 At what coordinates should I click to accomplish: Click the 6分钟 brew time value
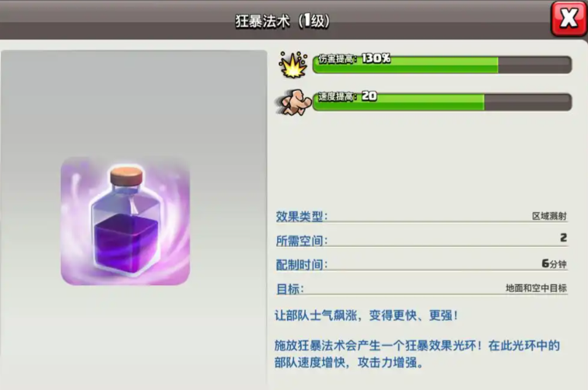tap(555, 263)
